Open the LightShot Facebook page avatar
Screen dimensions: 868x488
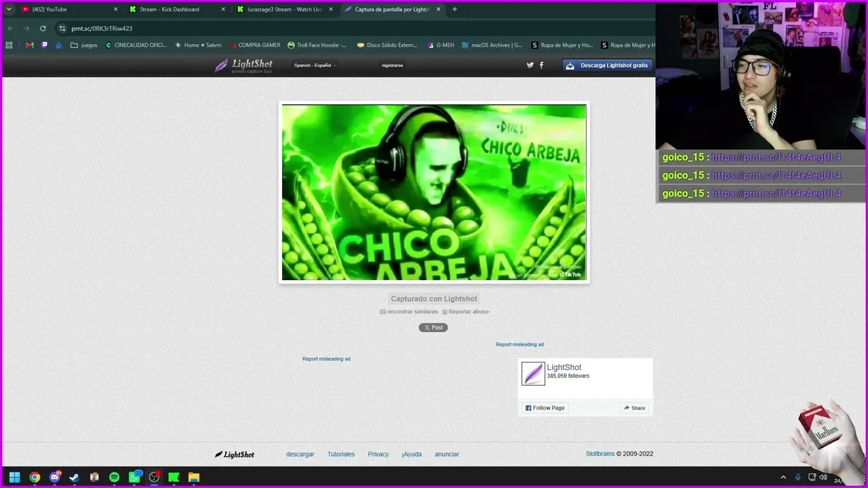pyautogui.click(x=533, y=373)
